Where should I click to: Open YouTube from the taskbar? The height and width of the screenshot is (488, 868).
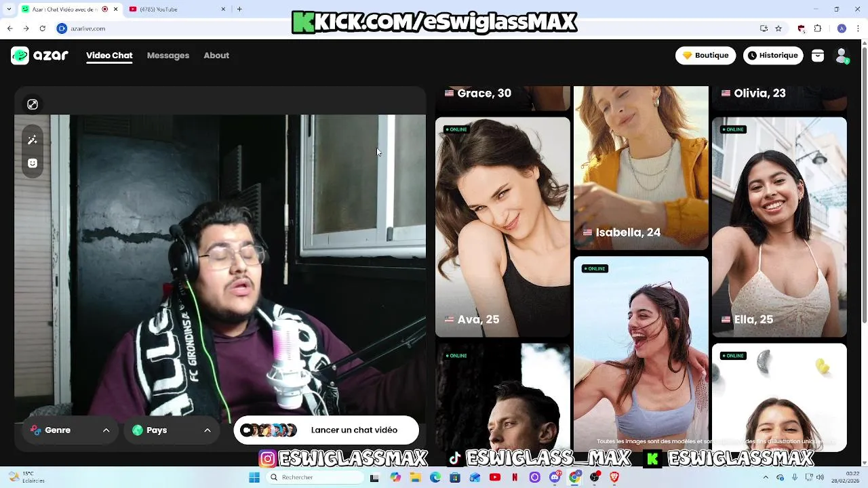point(495,477)
